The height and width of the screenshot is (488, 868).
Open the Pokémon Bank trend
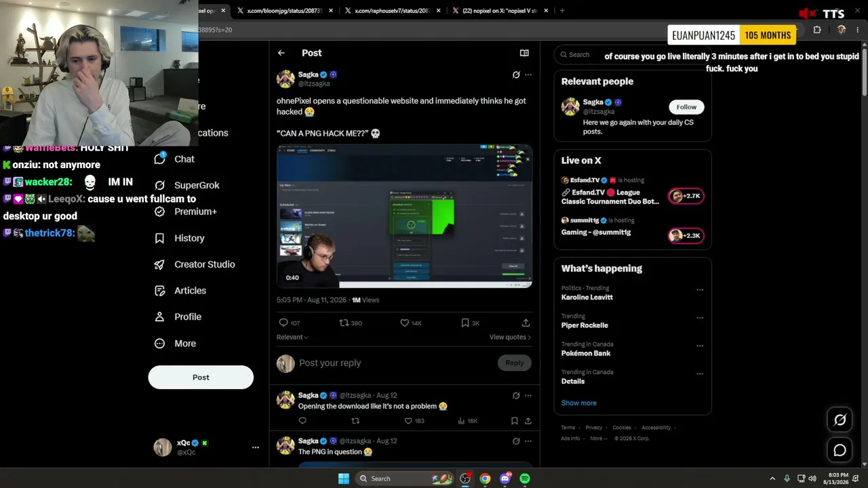pyautogui.click(x=586, y=352)
